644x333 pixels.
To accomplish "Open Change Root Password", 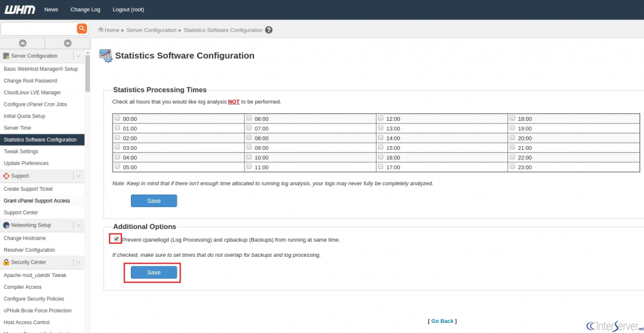I will click(x=30, y=81).
